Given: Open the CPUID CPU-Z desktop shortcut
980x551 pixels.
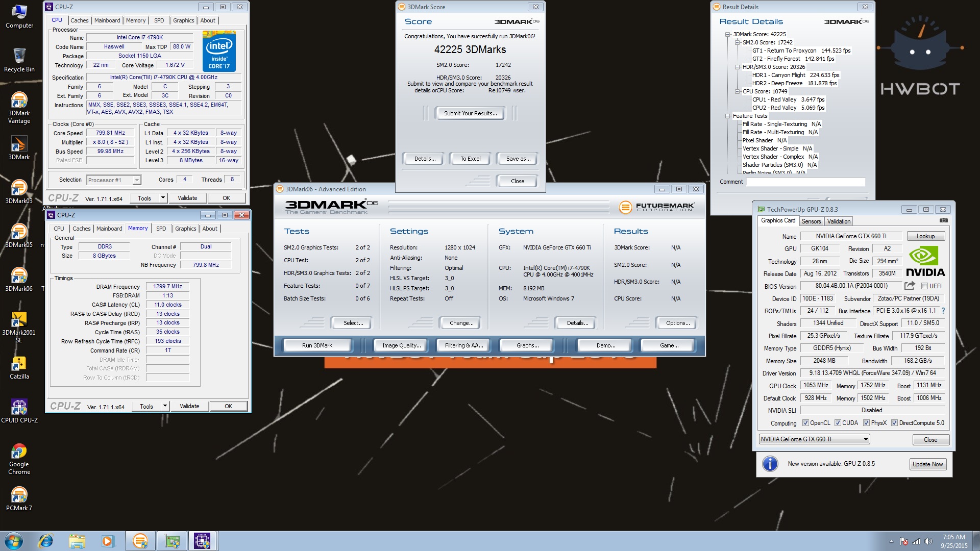Looking at the screenshot, I should click(x=19, y=411).
